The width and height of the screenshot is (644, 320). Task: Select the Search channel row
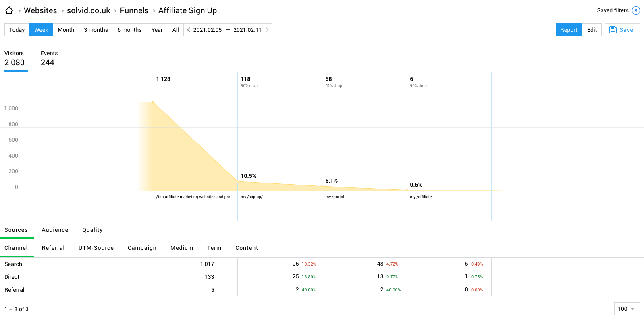(x=322, y=264)
